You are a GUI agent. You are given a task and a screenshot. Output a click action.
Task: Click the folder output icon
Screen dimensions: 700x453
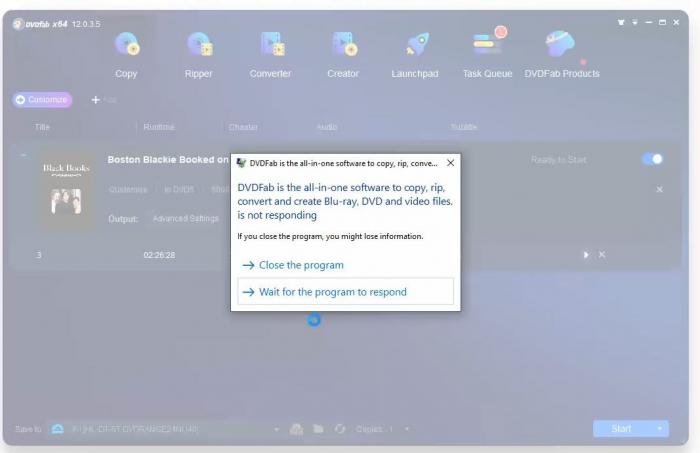pos(318,429)
